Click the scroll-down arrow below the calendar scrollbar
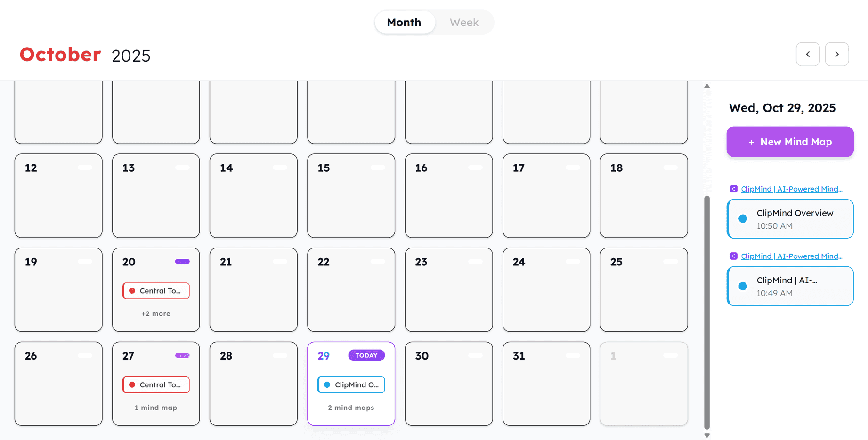This screenshot has width=868, height=440. click(x=707, y=435)
